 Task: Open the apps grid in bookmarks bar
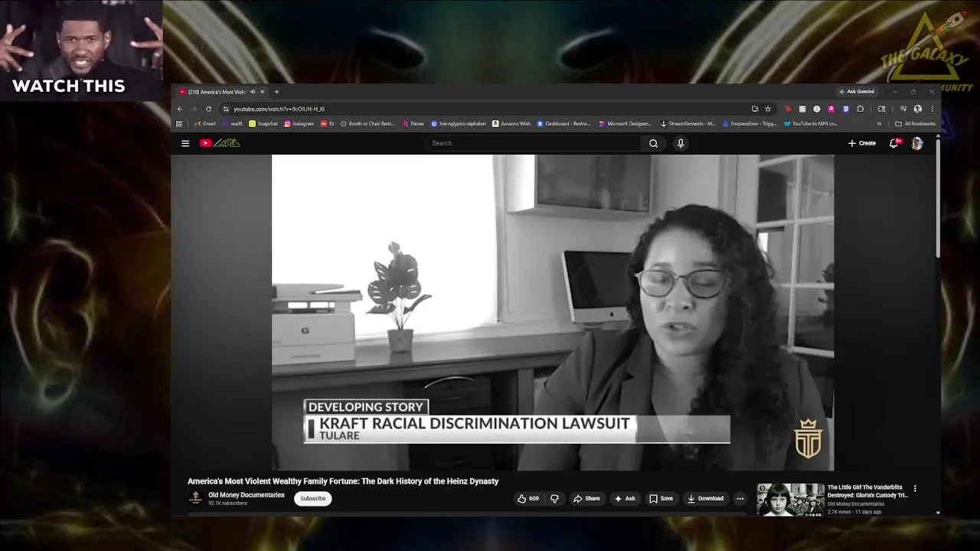179,124
